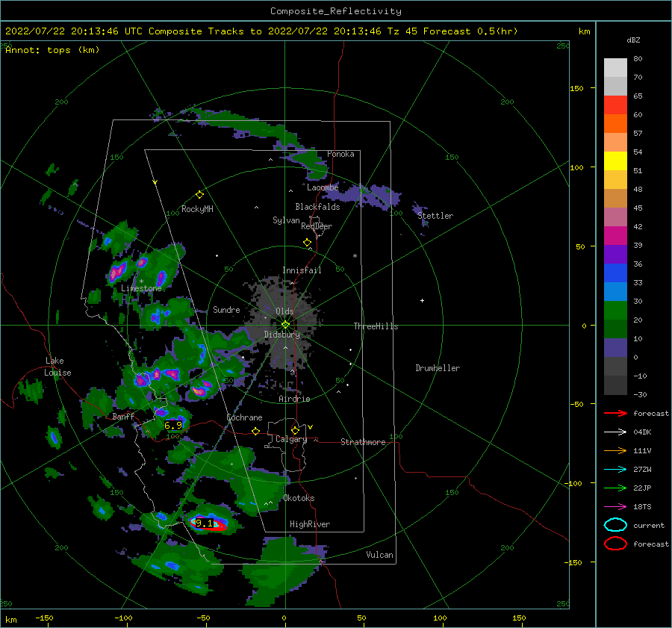
Task: Pick the bright yellow swatch in dBZ scale
Action: coord(615,161)
